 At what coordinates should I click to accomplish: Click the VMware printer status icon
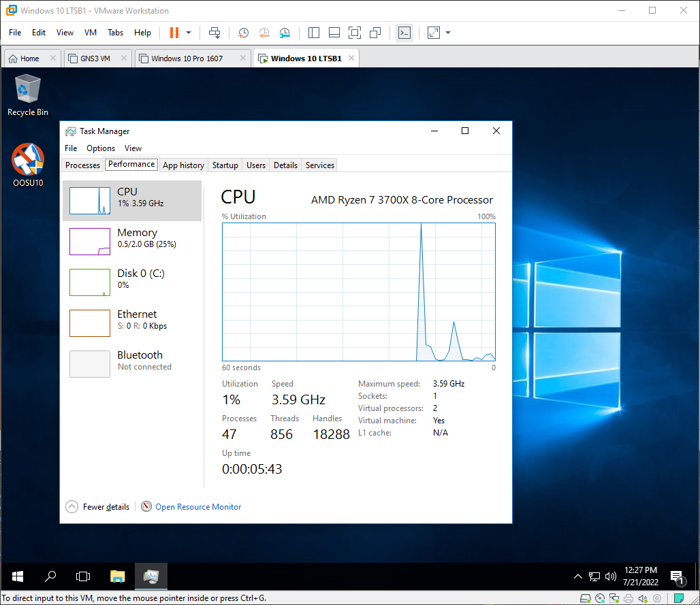(629, 598)
